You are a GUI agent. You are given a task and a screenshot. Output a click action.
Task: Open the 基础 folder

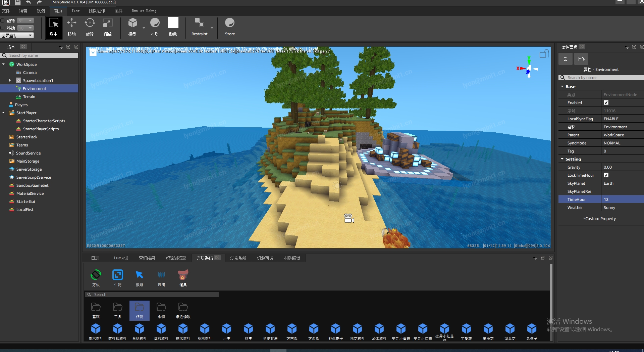point(96,310)
